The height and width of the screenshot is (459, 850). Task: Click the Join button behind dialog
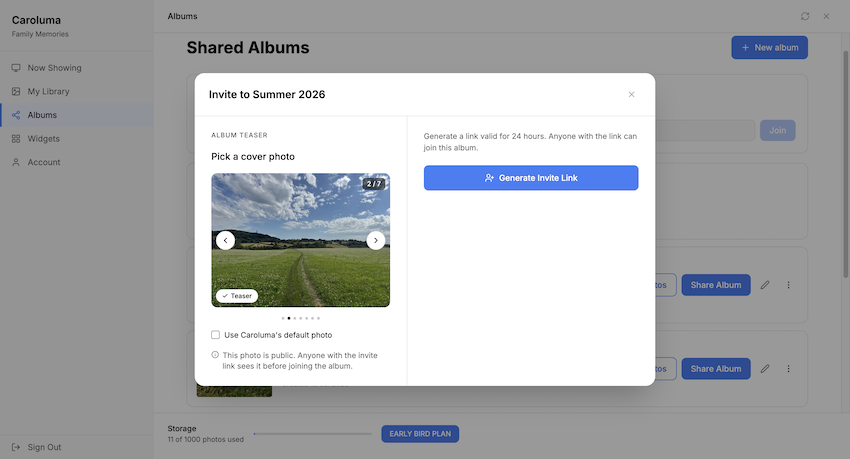[x=777, y=131]
